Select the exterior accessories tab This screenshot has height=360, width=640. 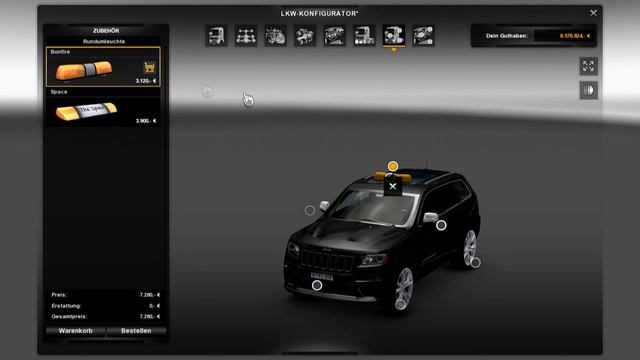coord(394,35)
